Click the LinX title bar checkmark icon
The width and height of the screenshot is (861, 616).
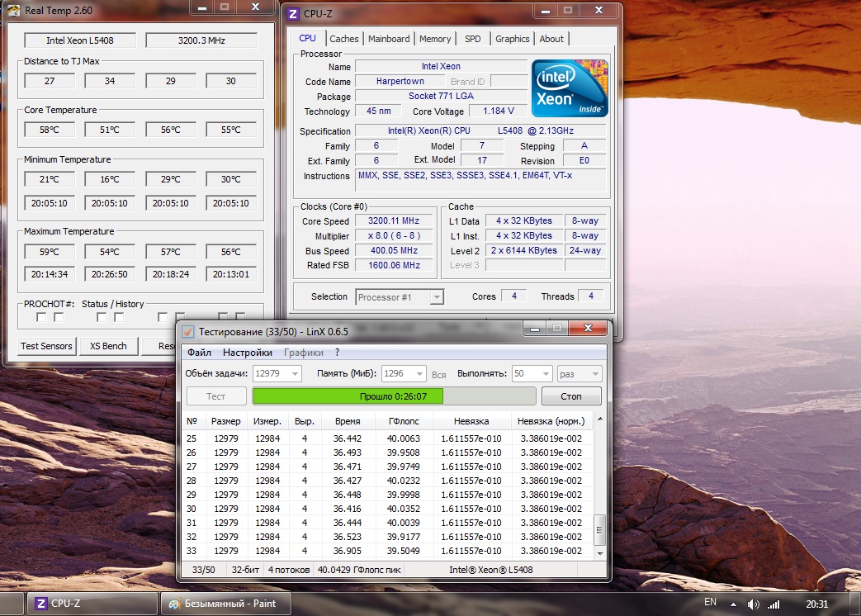tap(188, 332)
